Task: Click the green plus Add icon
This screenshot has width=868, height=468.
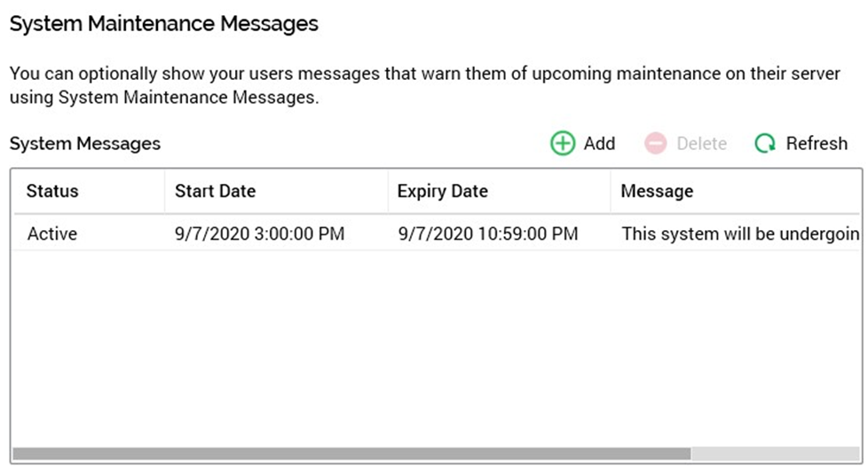Action: pos(563,143)
